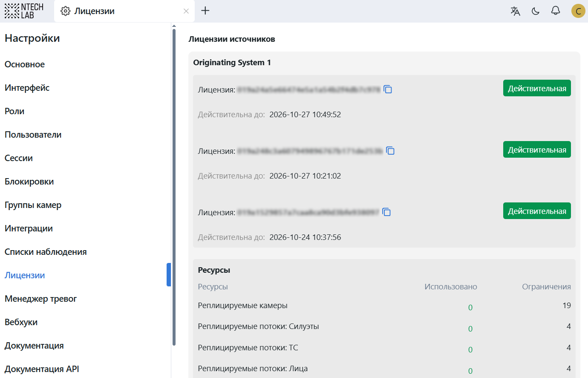Open Основное settings section
588x378 pixels.
(x=25, y=64)
